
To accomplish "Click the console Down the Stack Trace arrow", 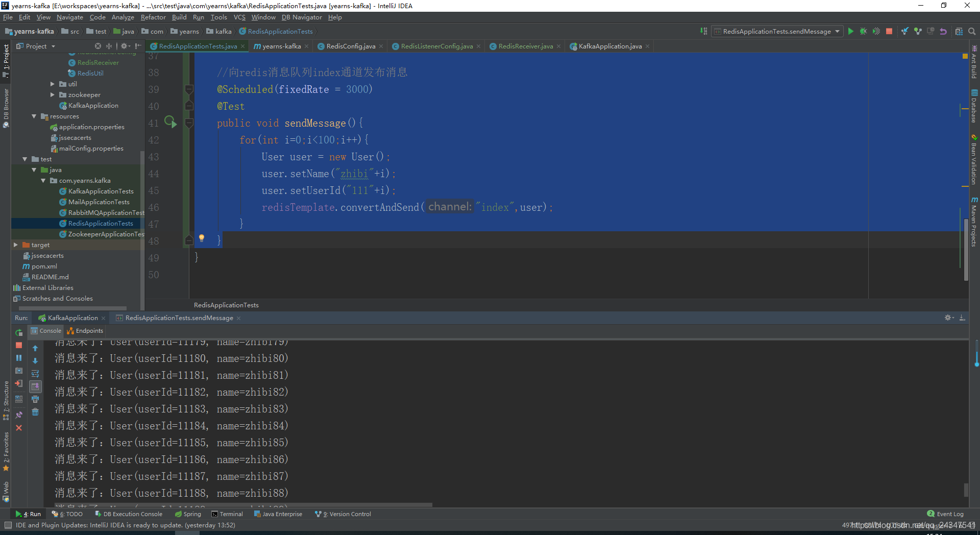I will coord(35,361).
